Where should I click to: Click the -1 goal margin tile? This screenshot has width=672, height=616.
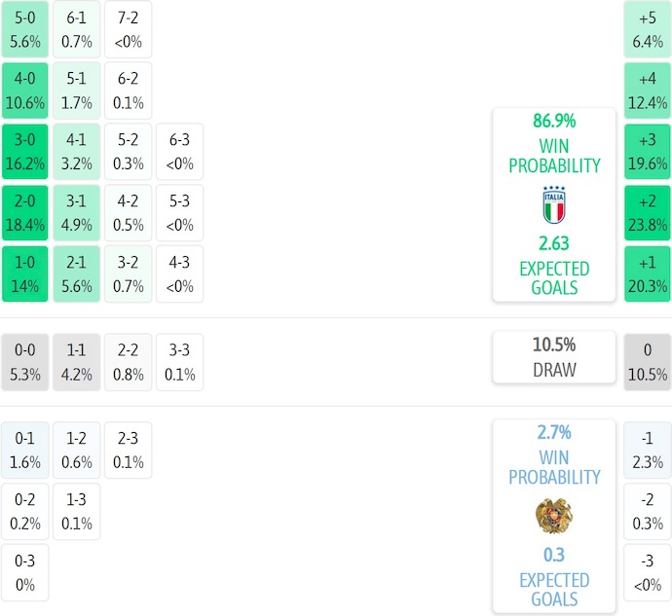648,451
